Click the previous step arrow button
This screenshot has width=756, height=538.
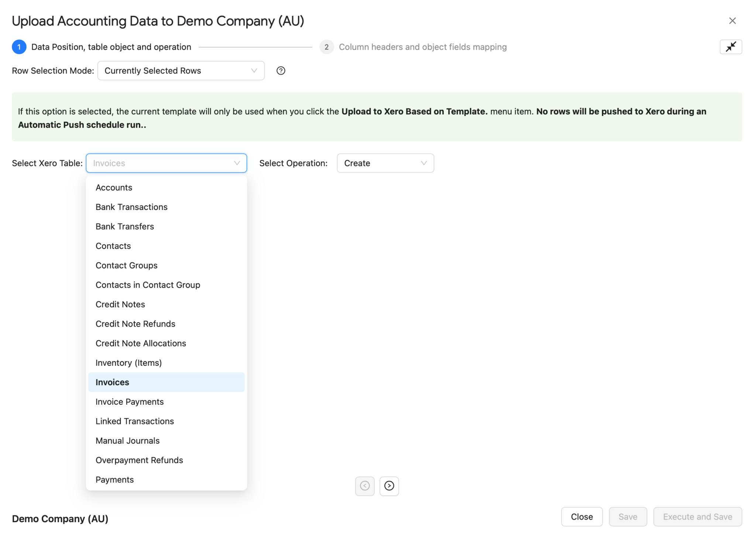coord(365,486)
